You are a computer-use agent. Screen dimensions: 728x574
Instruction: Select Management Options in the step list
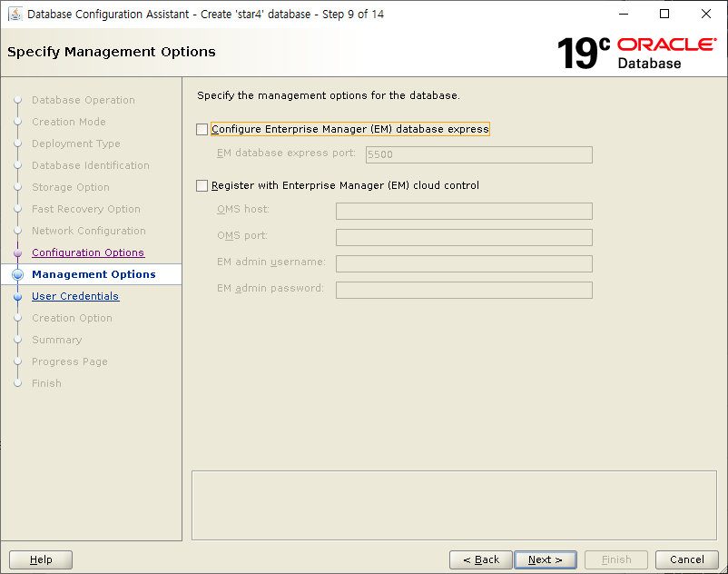92,274
